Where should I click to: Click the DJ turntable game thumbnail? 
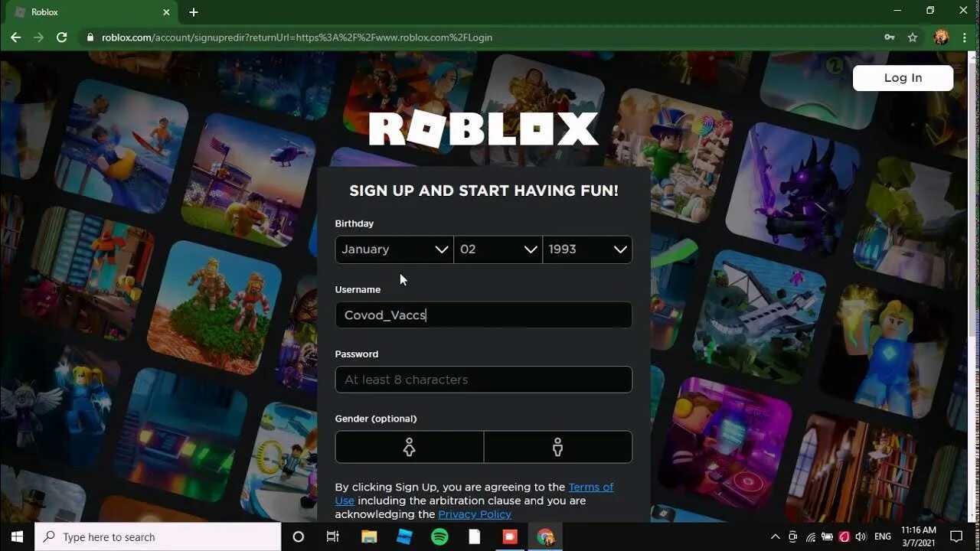click(x=726, y=442)
